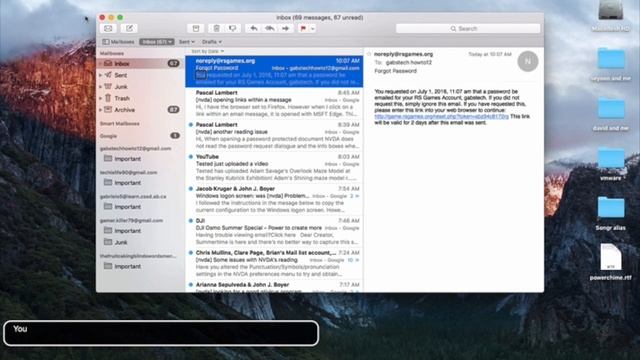Toggle the Mailboxes sidebar button
Screen dimensions: 640x360
(118, 42)
